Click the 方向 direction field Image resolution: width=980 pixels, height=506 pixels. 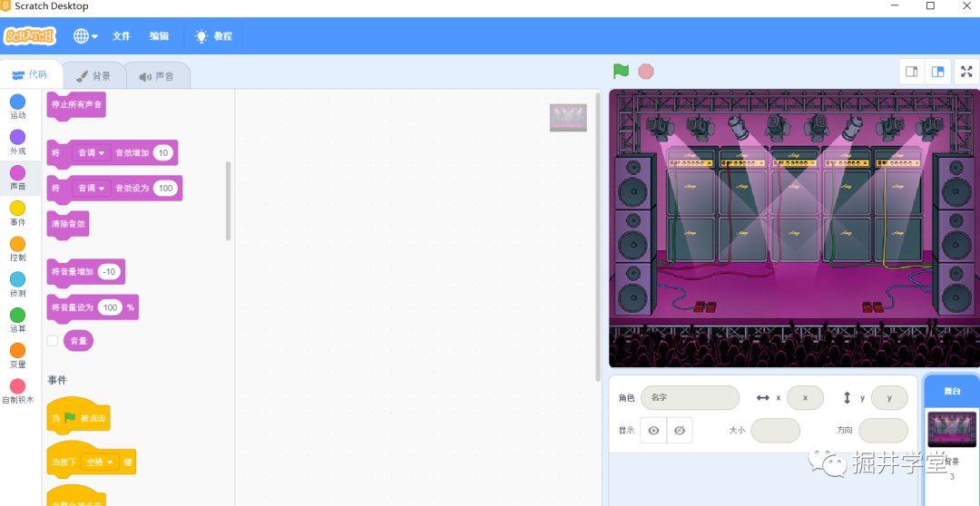tap(883, 431)
